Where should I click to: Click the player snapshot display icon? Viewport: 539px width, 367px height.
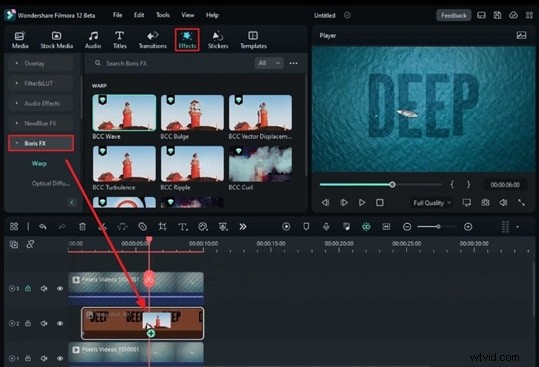pos(521,35)
